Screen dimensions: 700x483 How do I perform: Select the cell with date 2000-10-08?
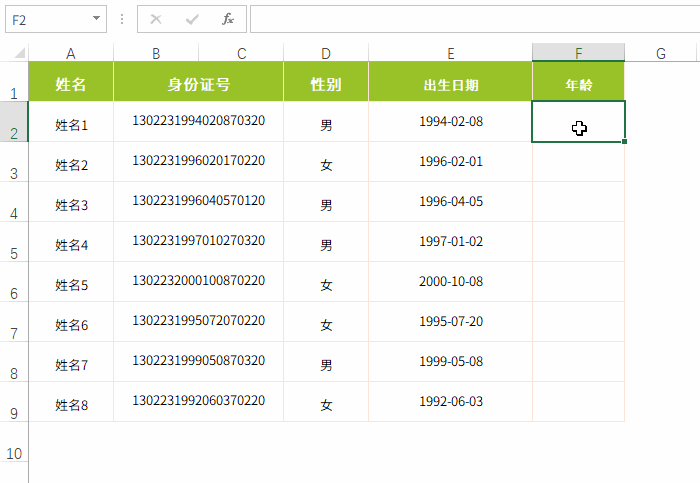tap(450, 285)
